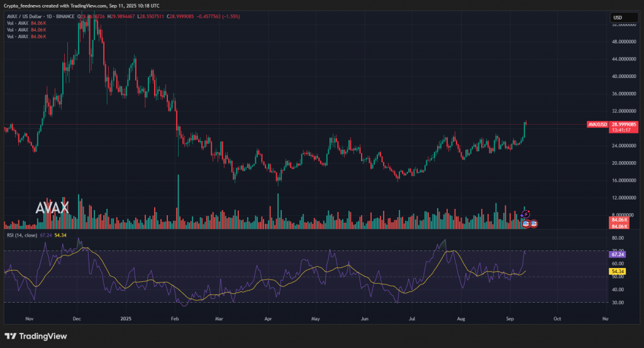Click the yellow 54.34 RSI average tag
Screen dimensions: 644x348
(617, 271)
